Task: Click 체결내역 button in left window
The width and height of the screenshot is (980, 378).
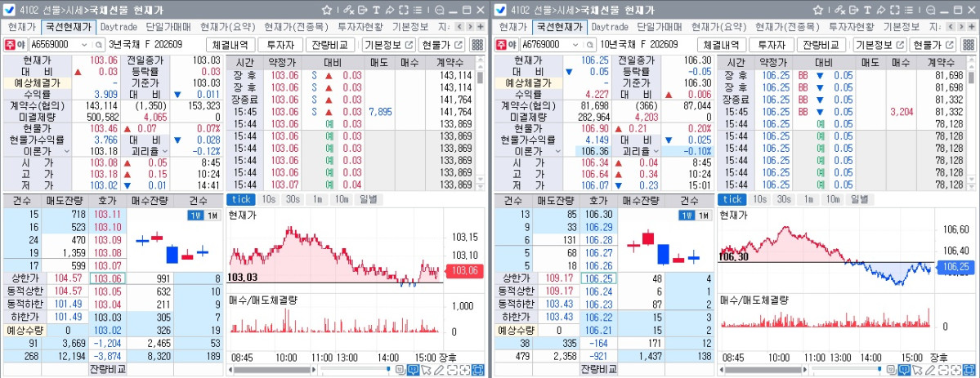Action: point(230,45)
